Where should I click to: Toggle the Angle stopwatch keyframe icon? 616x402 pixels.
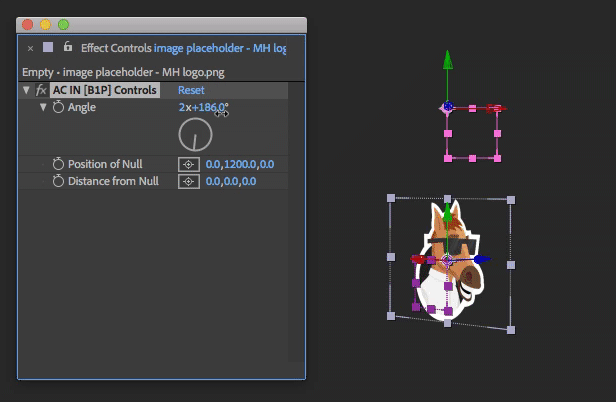[58, 107]
